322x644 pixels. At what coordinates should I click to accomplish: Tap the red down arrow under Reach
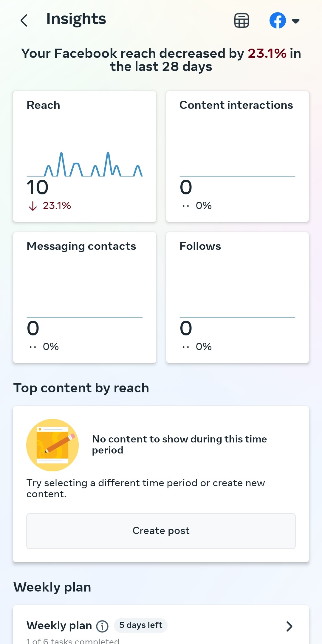[33, 206]
